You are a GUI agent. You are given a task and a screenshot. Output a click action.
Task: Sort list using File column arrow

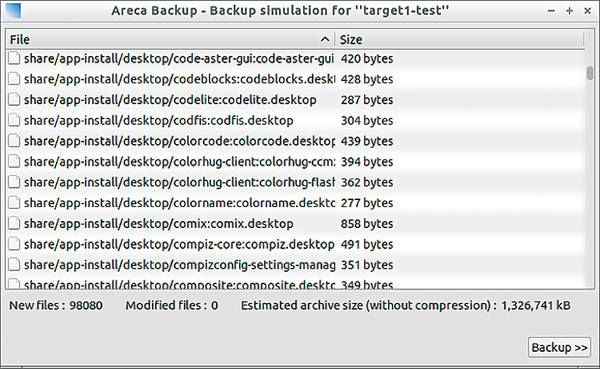324,39
